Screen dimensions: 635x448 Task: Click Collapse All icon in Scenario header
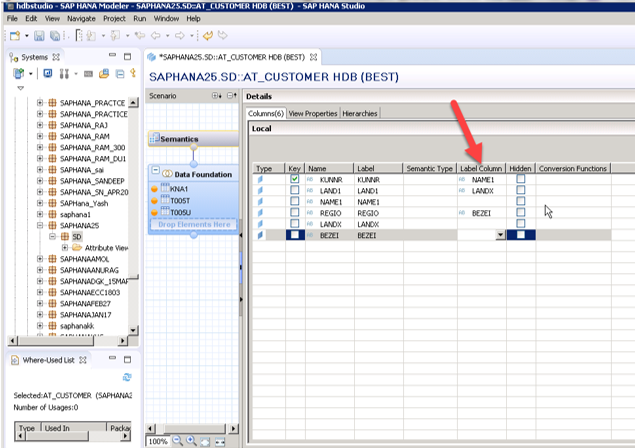(x=232, y=96)
